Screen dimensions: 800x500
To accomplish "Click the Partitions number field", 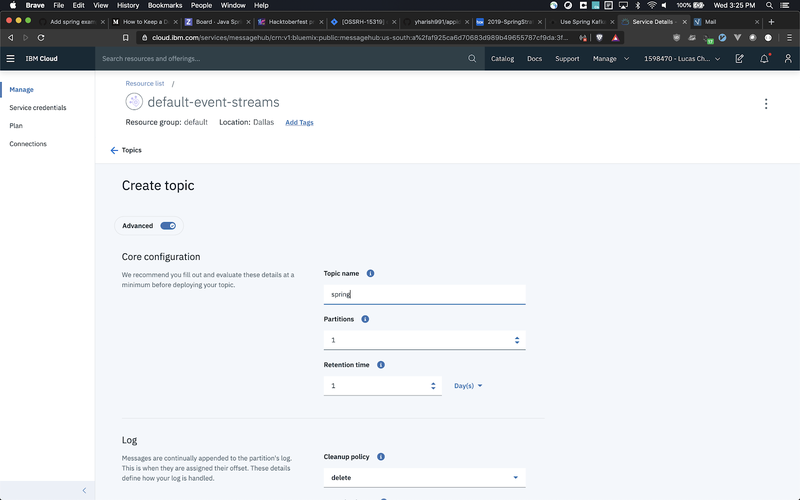I will point(424,340).
